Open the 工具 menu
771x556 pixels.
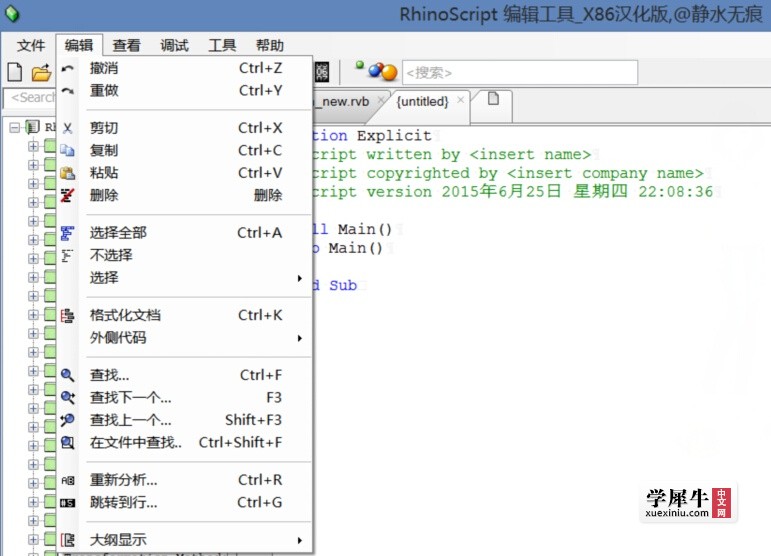tap(222, 45)
